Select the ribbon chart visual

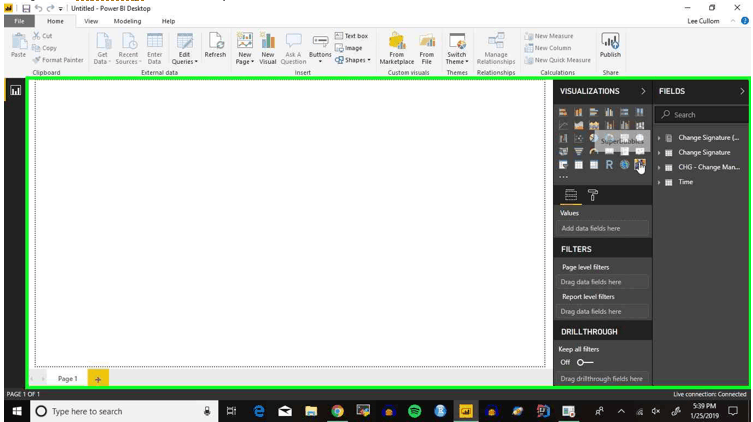coord(640,125)
